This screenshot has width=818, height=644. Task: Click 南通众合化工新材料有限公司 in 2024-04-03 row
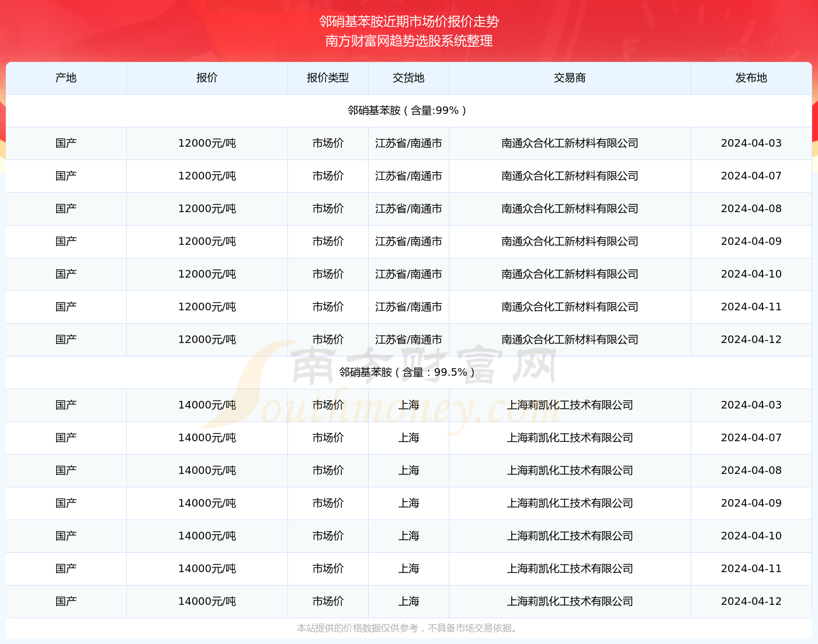(x=570, y=143)
